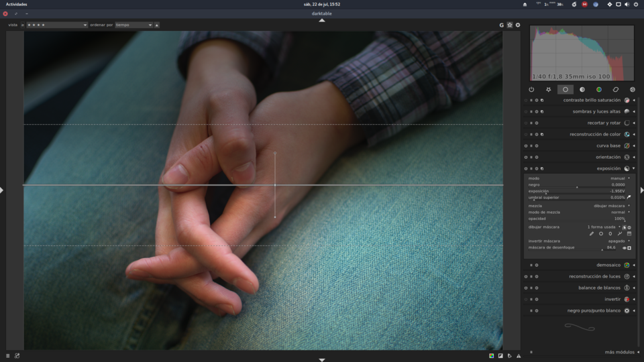Reset exposición module parameters

[x=537, y=169]
